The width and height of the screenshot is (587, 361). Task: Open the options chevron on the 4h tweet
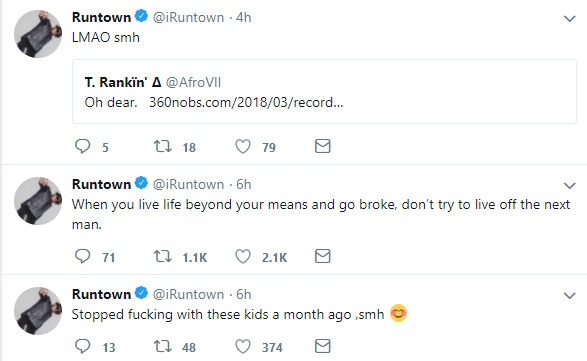pos(569,18)
